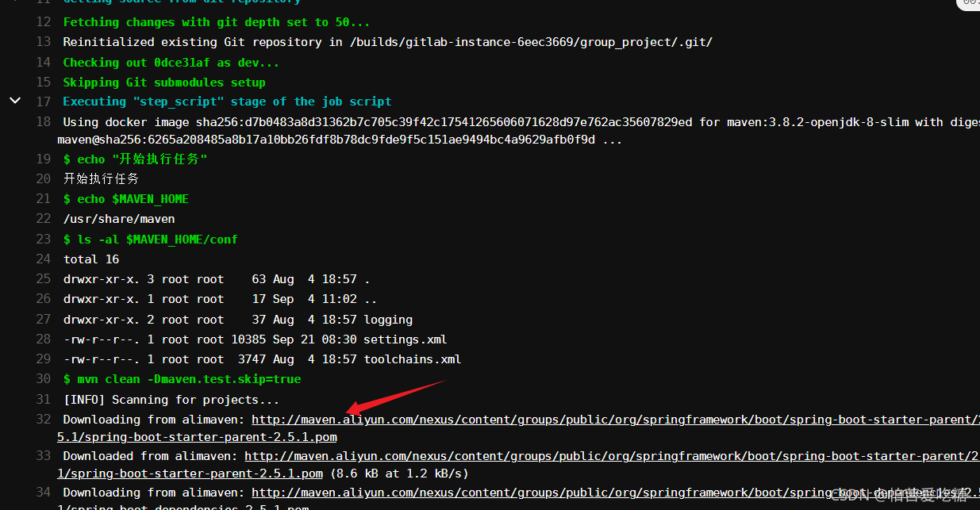The height and width of the screenshot is (510, 980).
Task: Select the 'Executing "step_script" stage' header text
Action: pos(228,102)
